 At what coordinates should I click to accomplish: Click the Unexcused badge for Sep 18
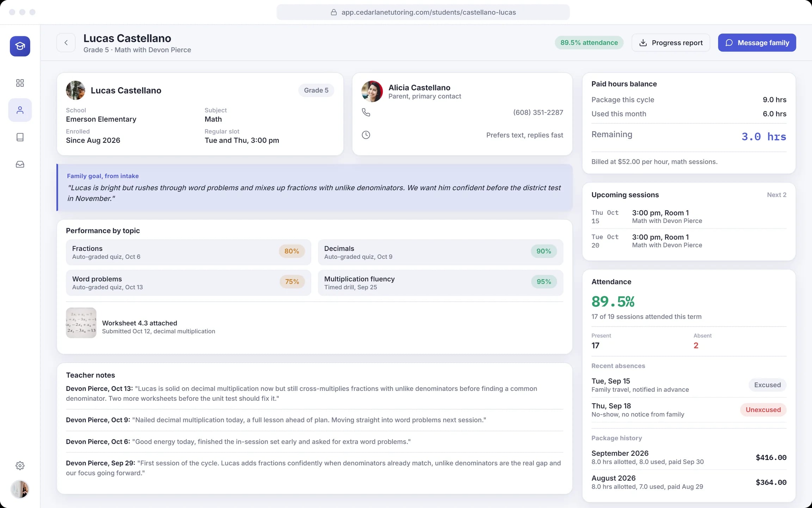point(763,410)
